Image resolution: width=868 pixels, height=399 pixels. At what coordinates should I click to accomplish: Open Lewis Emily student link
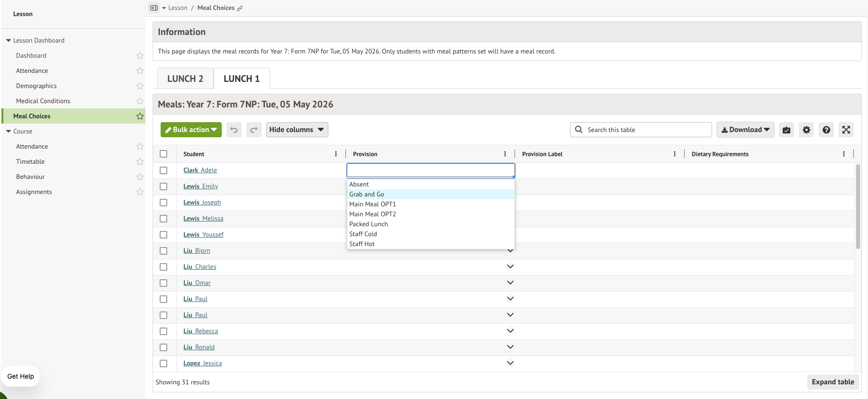point(201,186)
